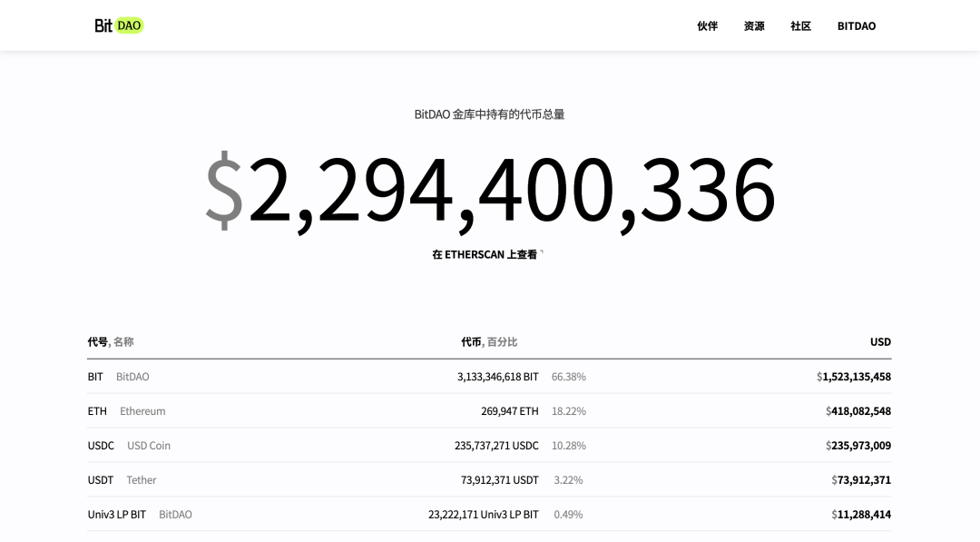The height and width of the screenshot is (542, 980).
Task: Click the 269,947 ETH amount
Action: click(509, 411)
